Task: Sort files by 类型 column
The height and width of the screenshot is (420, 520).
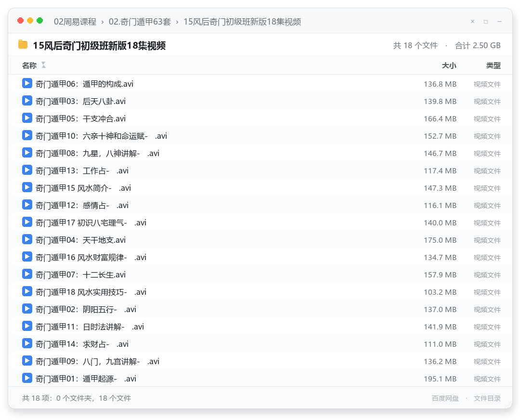Action: point(493,66)
